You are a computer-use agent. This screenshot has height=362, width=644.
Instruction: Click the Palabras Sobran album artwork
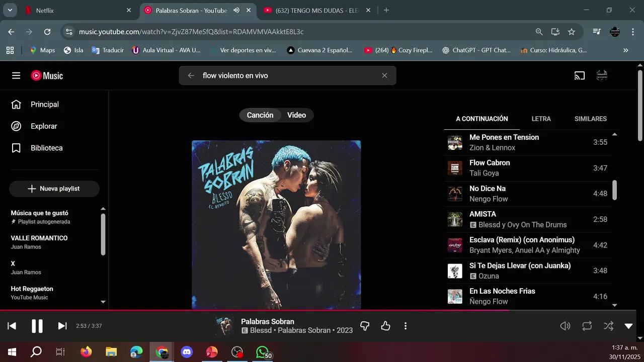[276, 225]
